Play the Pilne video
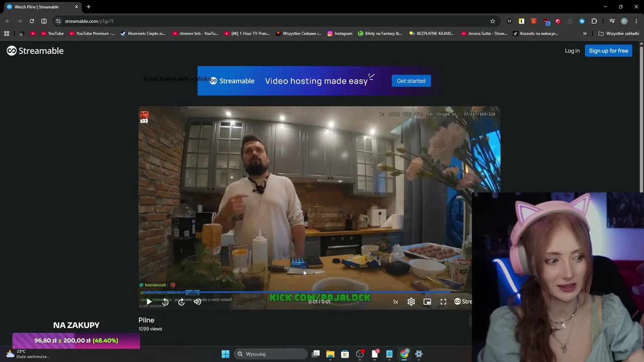This screenshot has width=644, height=362. [149, 302]
